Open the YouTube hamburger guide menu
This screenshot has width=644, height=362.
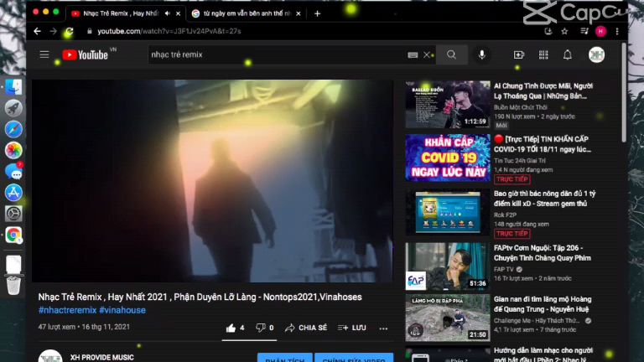44,54
